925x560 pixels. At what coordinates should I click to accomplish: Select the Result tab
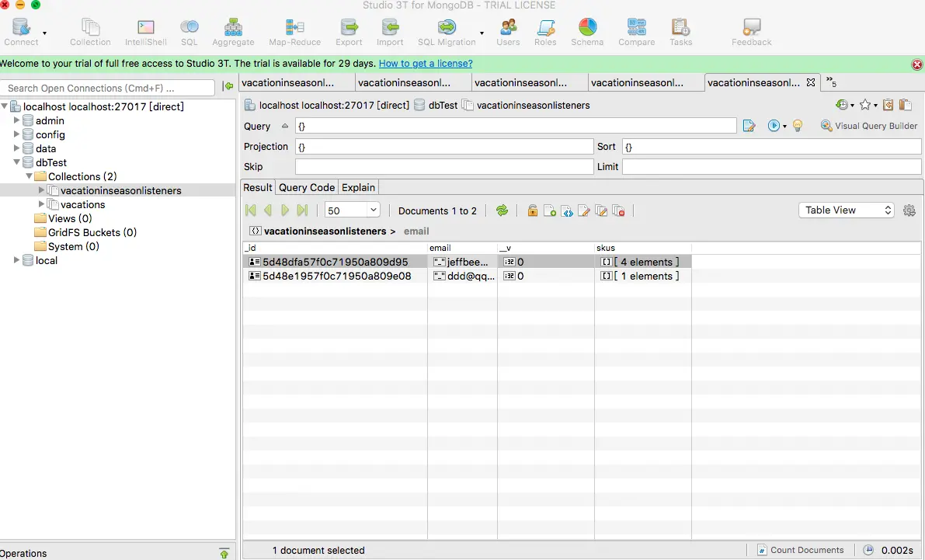[258, 188]
